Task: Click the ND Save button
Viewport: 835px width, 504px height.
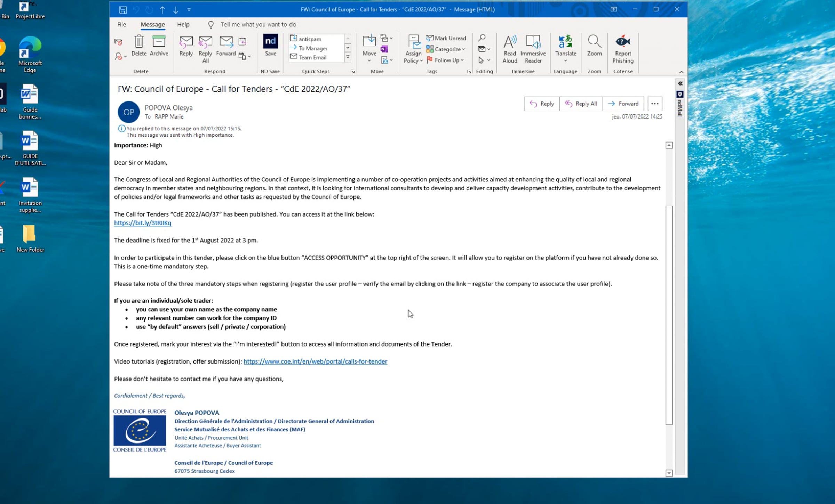Action: click(270, 46)
